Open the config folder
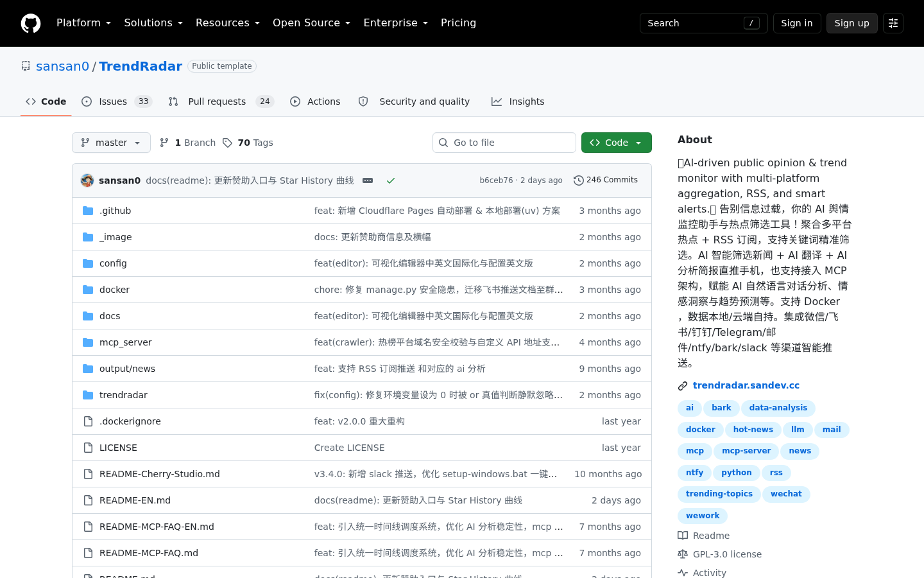Image resolution: width=924 pixels, height=578 pixels. (113, 263)
